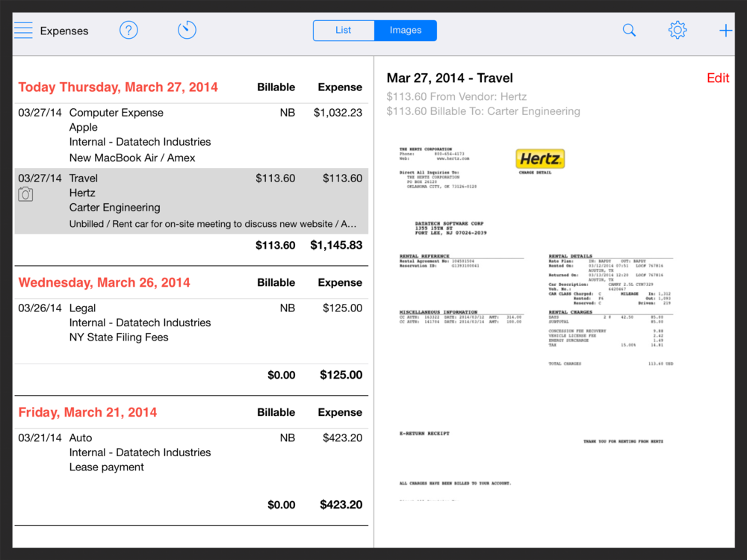Click the Apple vendor text
Screen dimensions: 747x560
84,128
